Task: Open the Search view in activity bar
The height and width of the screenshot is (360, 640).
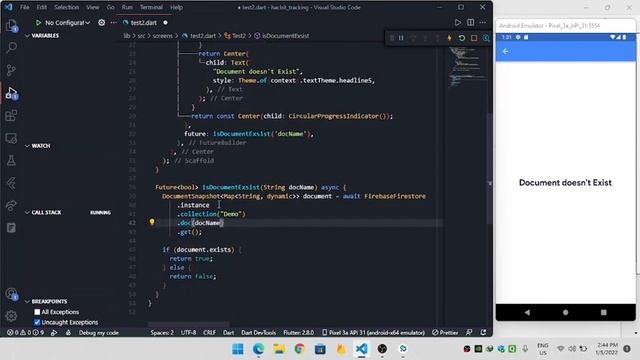Action: [11, 47]
